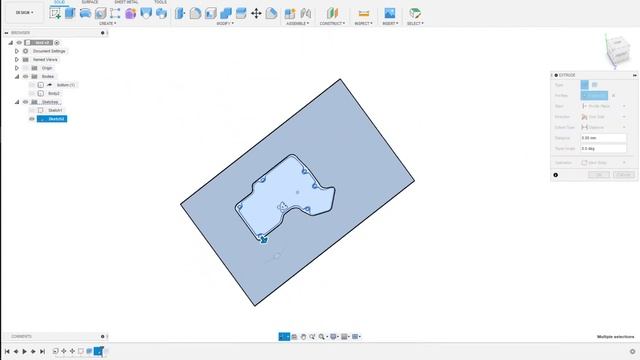Click the Measure ruler icon
The width and height of the screenshot is (640, 360).
click(363, 13)
